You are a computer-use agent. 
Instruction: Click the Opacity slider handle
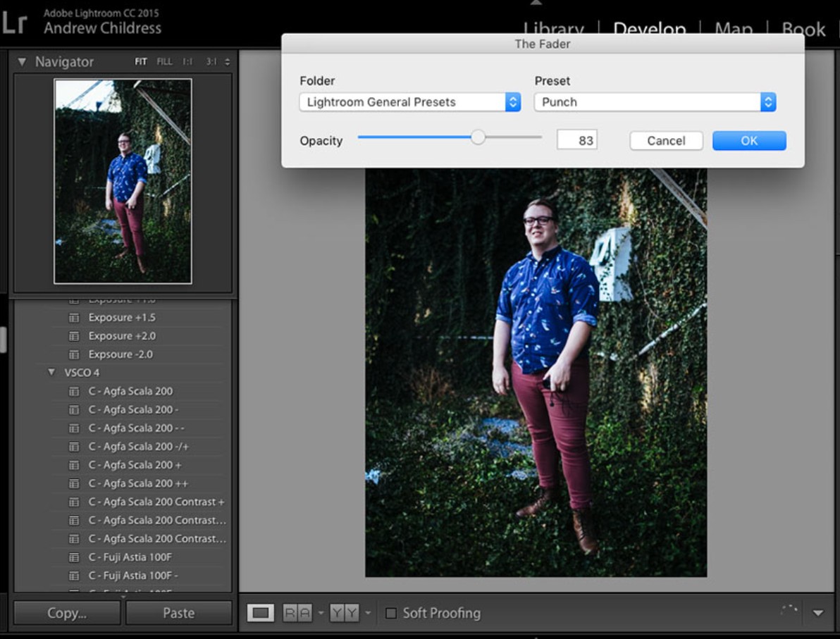pyautogui.click(x=478, y=137)
